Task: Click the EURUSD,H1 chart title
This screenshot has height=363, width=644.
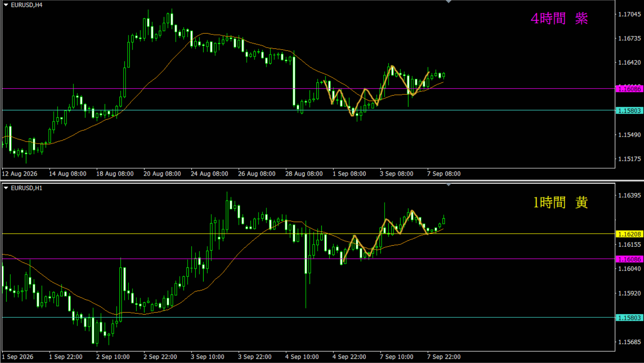Action: click(27, 188)
